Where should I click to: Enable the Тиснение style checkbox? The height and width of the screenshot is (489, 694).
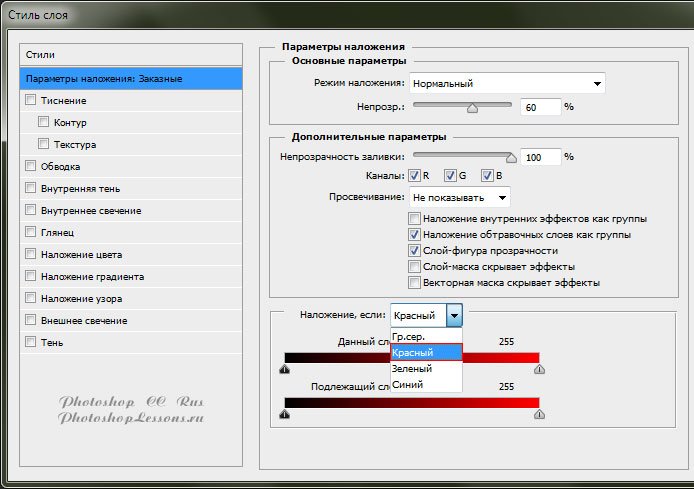pyautogui.click(x=31, y=100)
